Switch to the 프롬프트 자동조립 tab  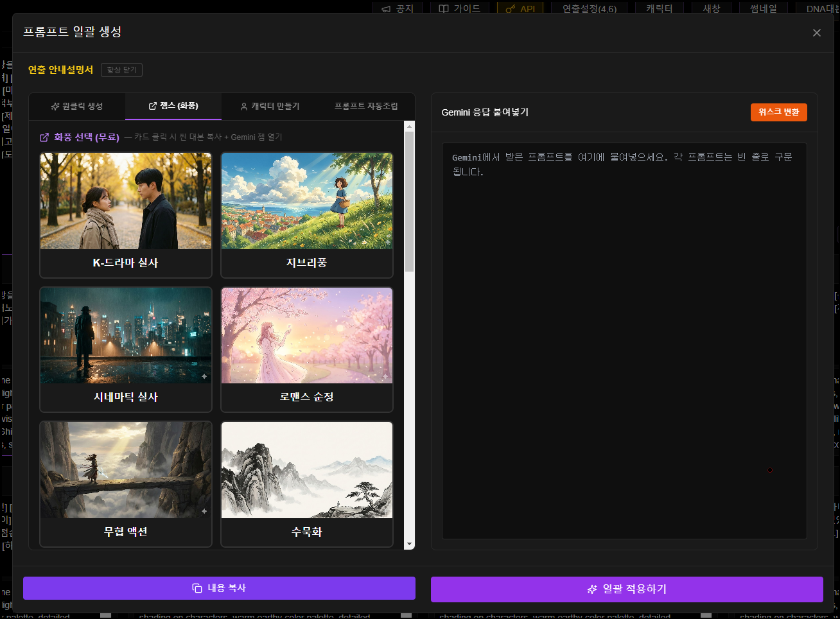[x=366, y=106]
